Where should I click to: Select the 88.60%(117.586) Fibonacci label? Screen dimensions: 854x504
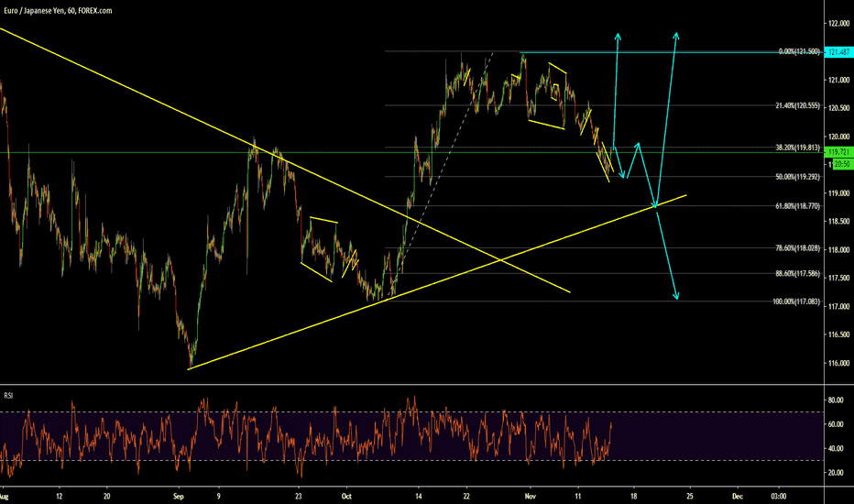797,273
